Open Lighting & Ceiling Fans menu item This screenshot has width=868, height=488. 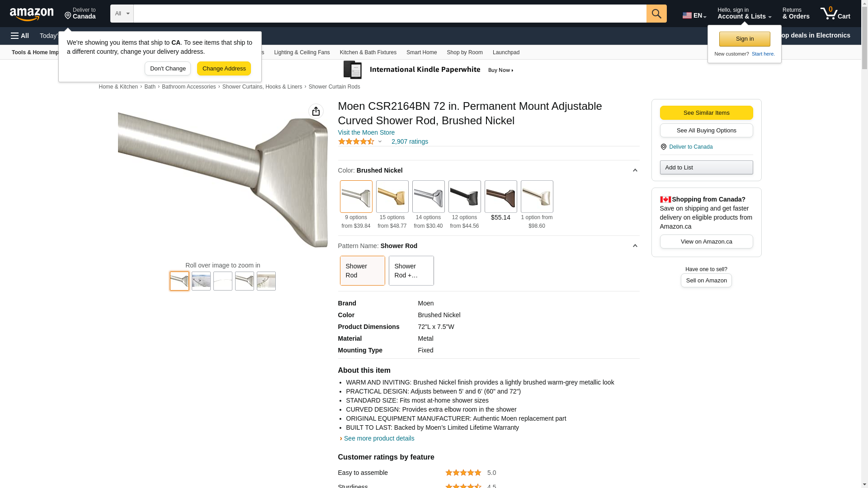(302, 52)
